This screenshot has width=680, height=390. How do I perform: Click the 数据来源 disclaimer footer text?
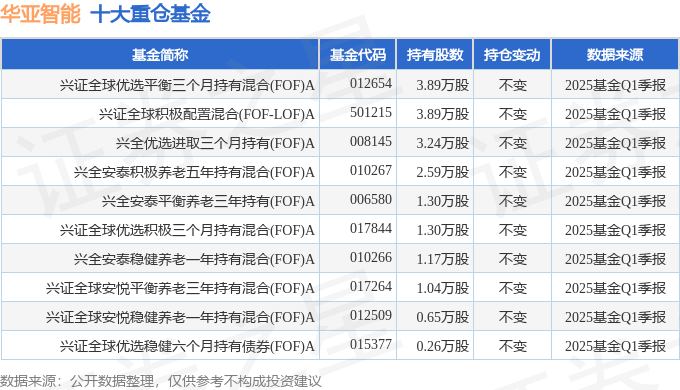(x=160, y=381)
